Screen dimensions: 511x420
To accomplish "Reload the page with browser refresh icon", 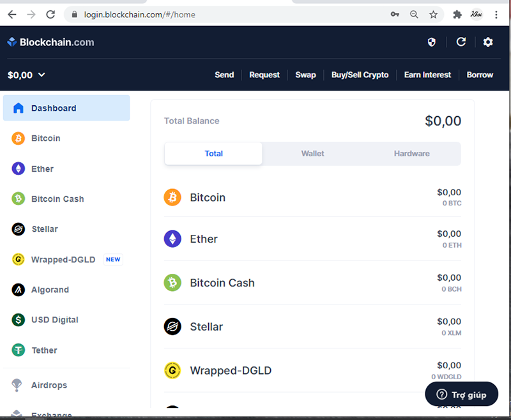I will coord(50,15).
